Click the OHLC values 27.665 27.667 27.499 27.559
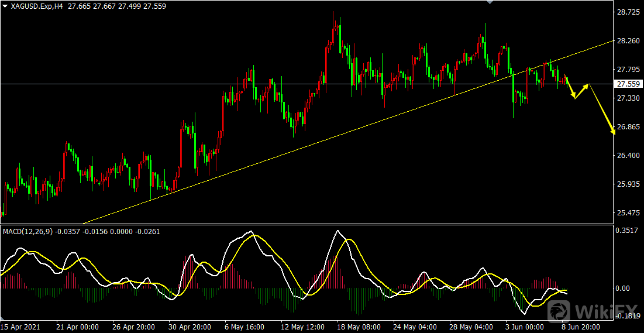 [x=102, y=5]
